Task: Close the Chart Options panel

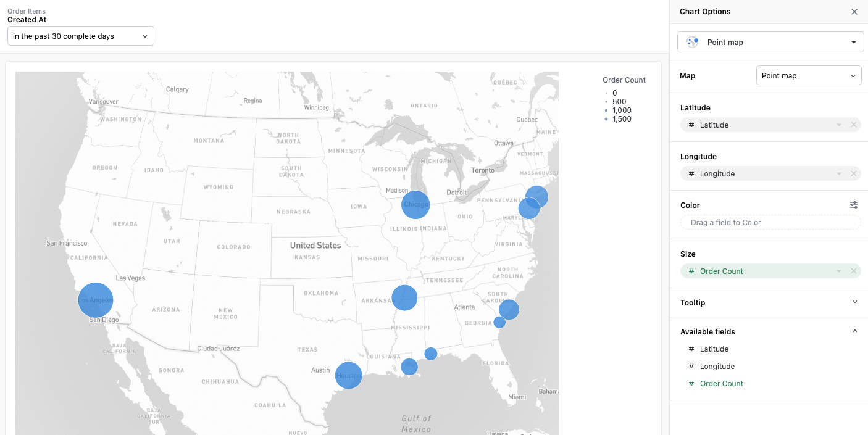Action: (x=854, y=12)
